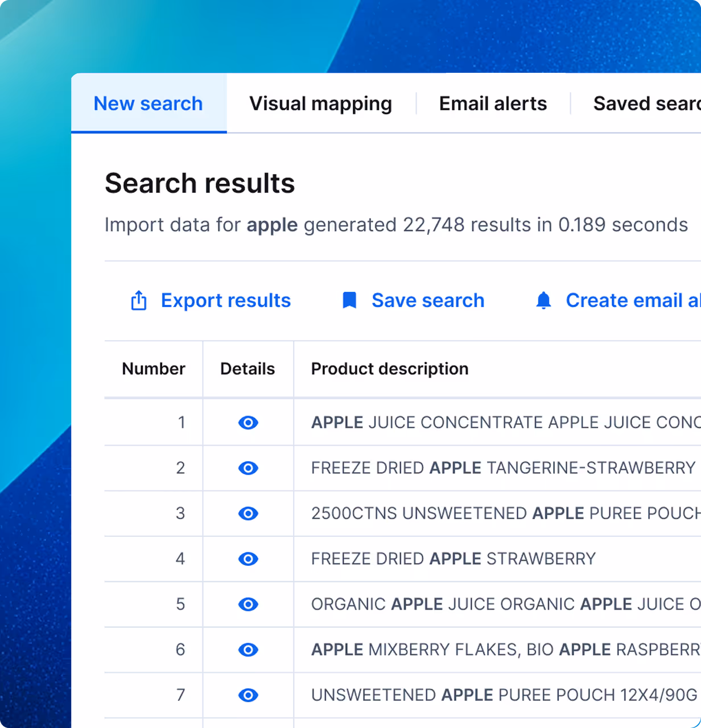Image resolution: width=701 pixels, height=728 pixels.
Task: Click Save search link
Action: [x=428, y=300]
